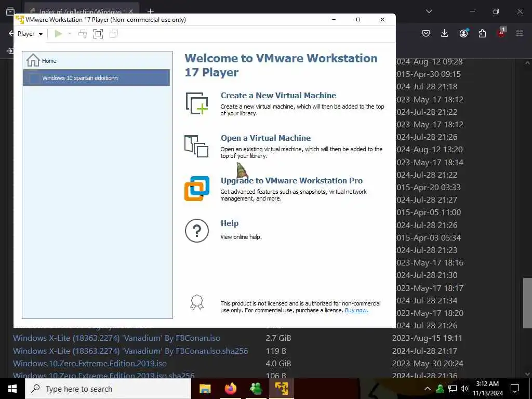Click the Buy now link
Screen dimensions: 532x399
pos(356,310)
